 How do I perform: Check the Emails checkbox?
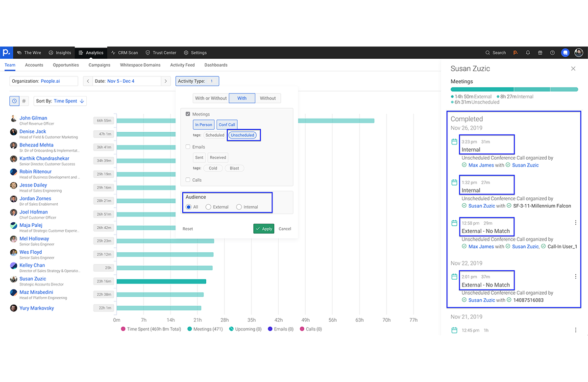188,147
